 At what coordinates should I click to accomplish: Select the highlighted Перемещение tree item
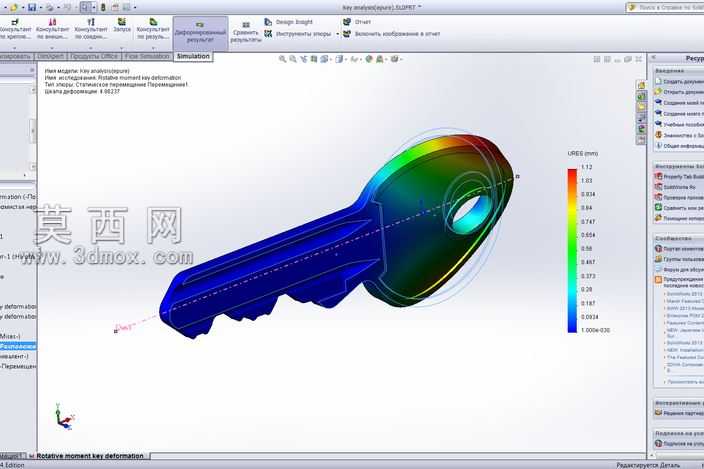point(18,346)
